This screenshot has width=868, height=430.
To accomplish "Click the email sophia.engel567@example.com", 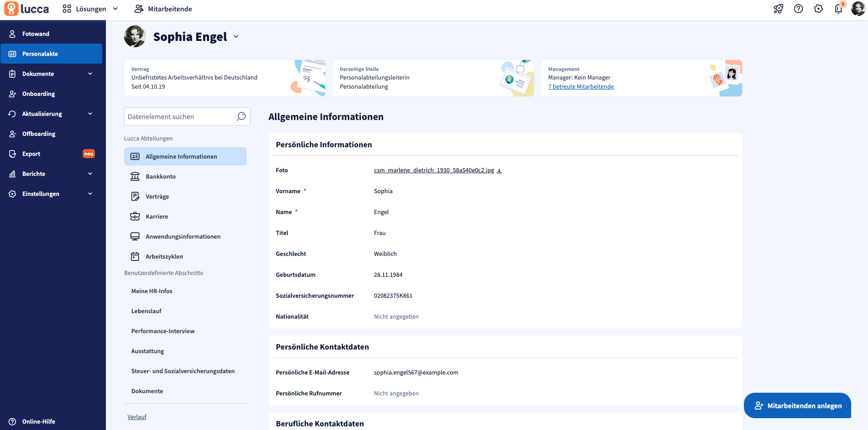I will (x=416, y=372).
